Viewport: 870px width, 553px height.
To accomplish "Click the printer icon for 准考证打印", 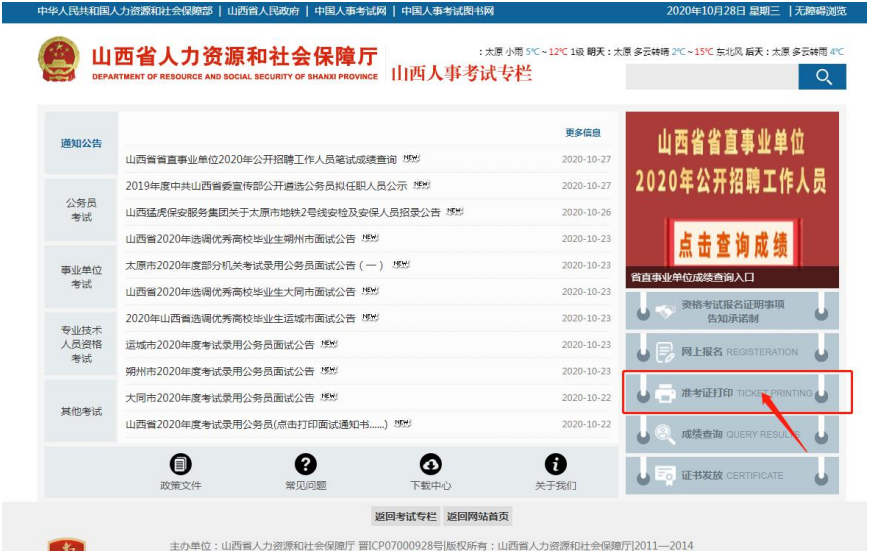I will click(665, 393).
